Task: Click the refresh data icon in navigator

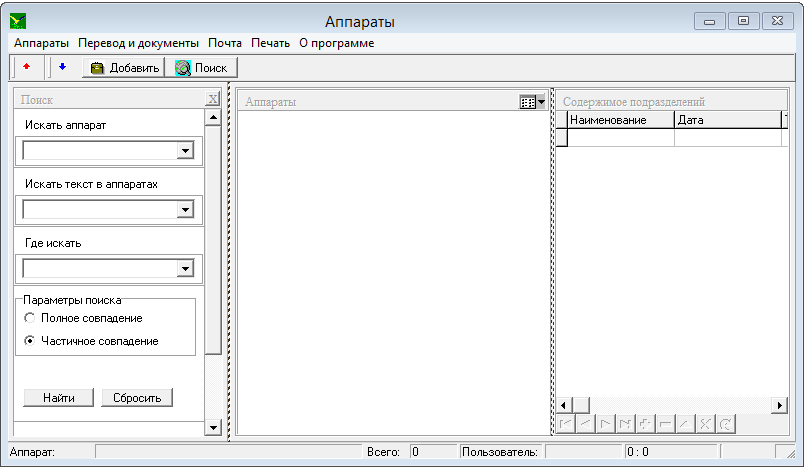Action: coord(725,424)
